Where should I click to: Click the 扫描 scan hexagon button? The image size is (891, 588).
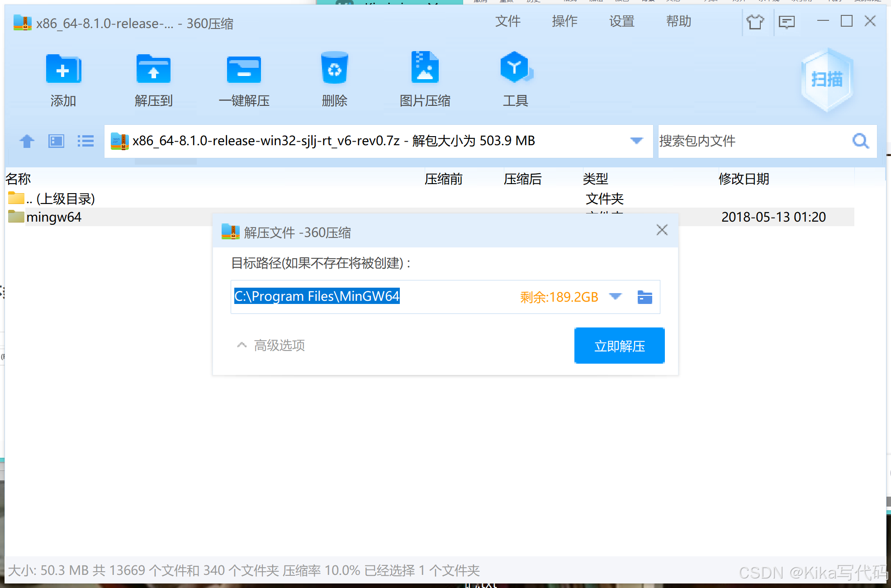[827, 80]
